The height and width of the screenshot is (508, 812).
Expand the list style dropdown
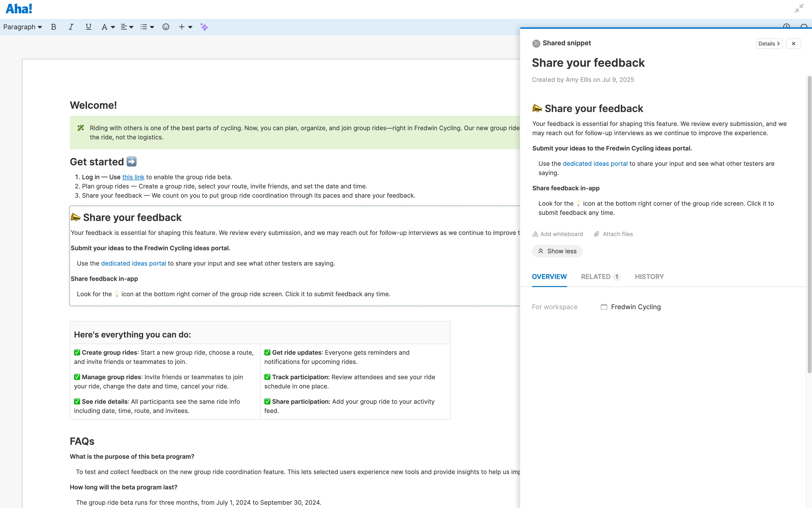tap(147, 27)
